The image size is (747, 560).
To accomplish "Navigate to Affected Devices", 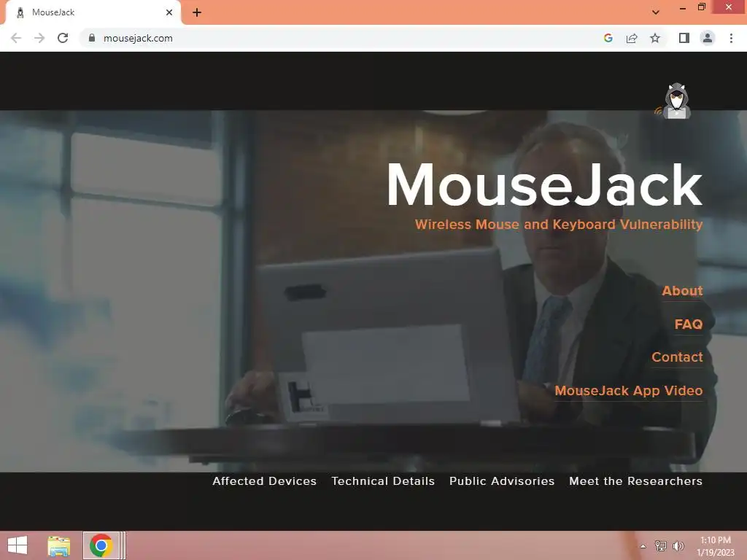I will click(x=264, y=481).
